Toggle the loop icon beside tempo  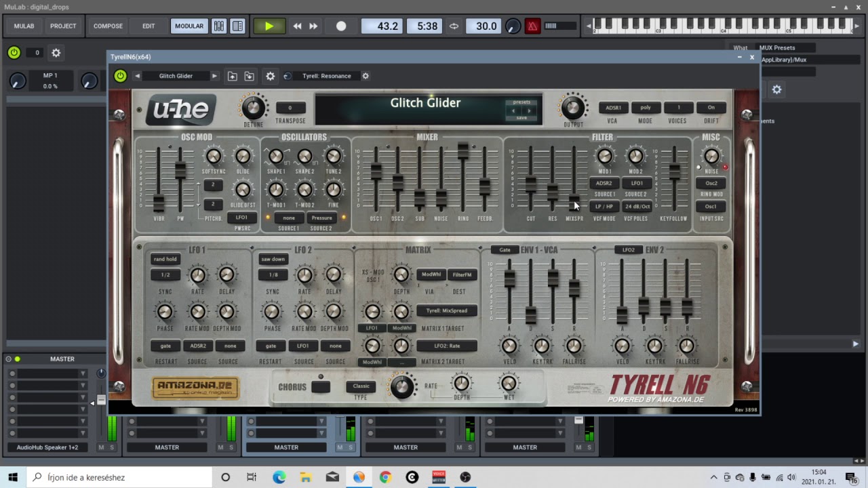tap(454, 26)
